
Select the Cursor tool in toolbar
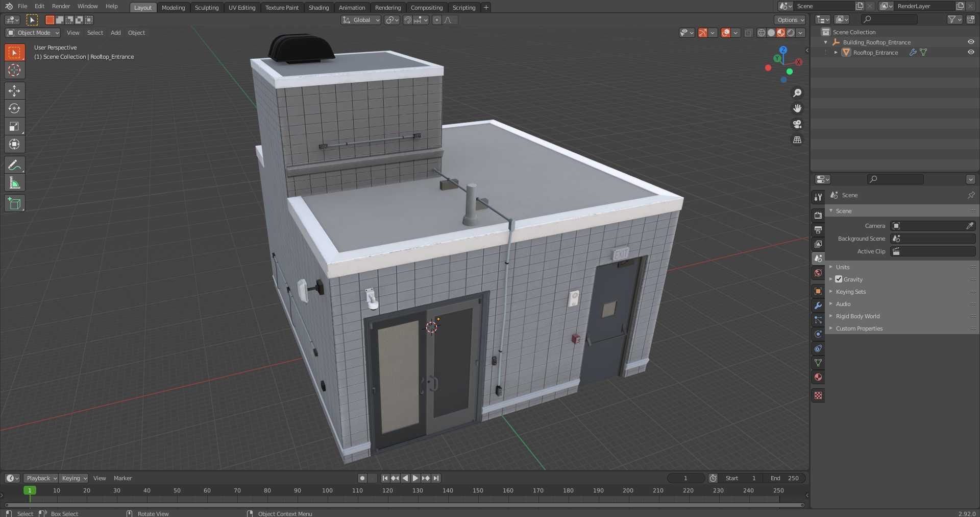14,70
